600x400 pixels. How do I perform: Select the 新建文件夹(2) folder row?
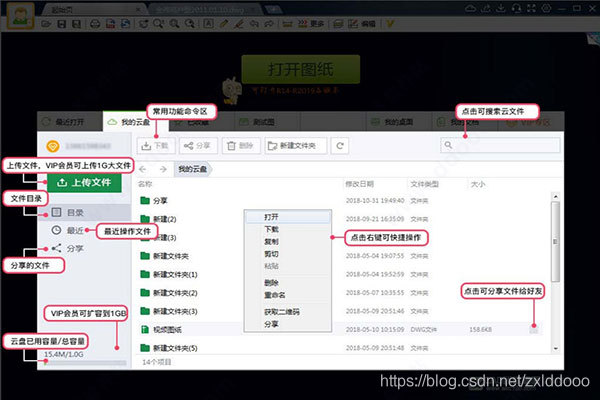[341, 293]
